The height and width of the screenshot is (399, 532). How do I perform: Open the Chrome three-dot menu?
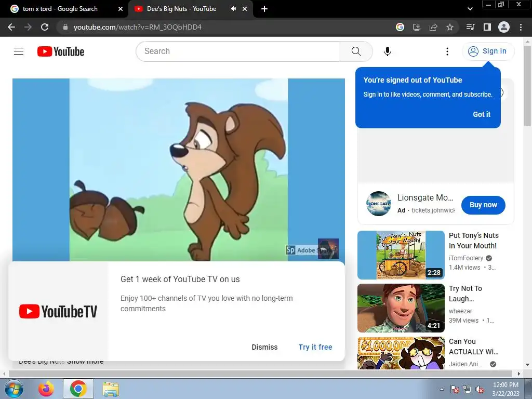click(x=521, y=27)
